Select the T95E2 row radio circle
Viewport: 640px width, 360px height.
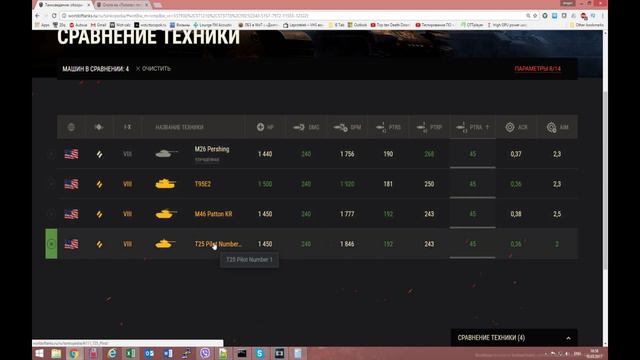[x=51, y=184]
